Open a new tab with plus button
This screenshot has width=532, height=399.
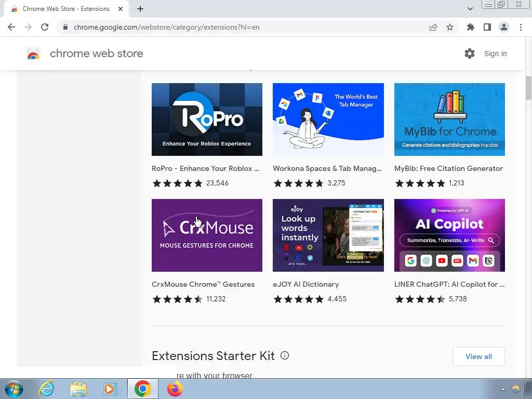[x=140, y=9]
